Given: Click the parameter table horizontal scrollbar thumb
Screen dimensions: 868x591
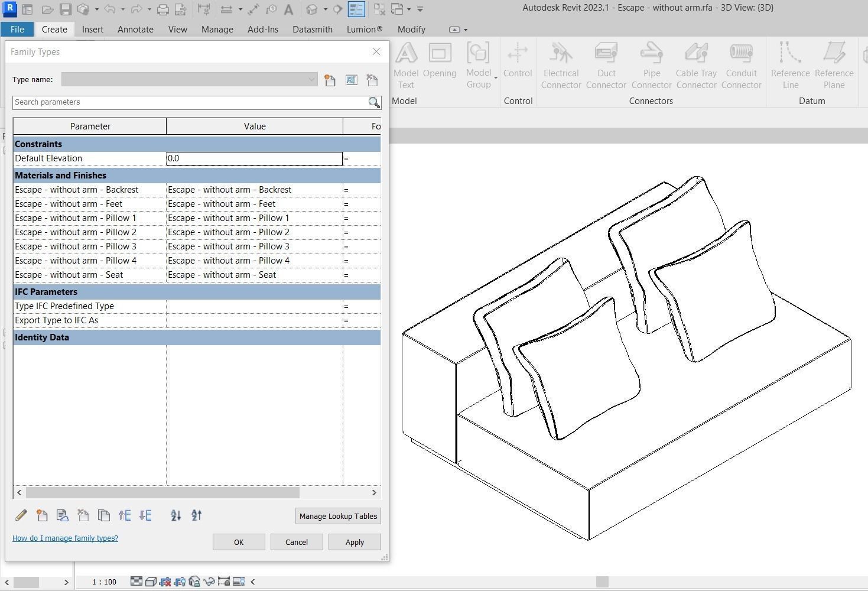Looking at the screenshot, I should 162,492.
